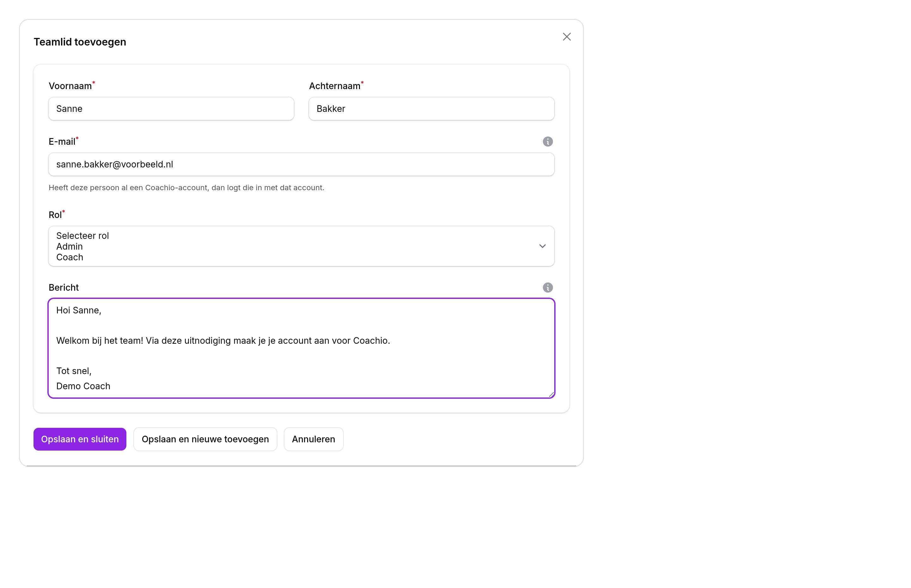Click the Coachio-account helper text
911x588 pixels.
click(186, 188)
